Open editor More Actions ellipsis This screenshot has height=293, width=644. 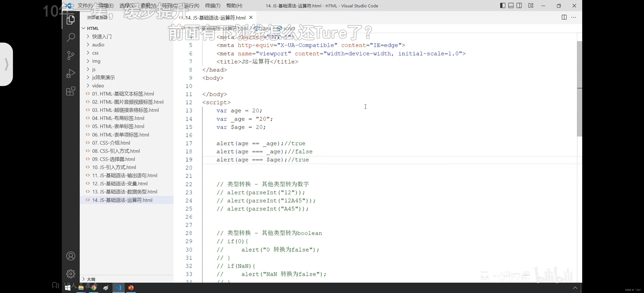coord(574,17)
